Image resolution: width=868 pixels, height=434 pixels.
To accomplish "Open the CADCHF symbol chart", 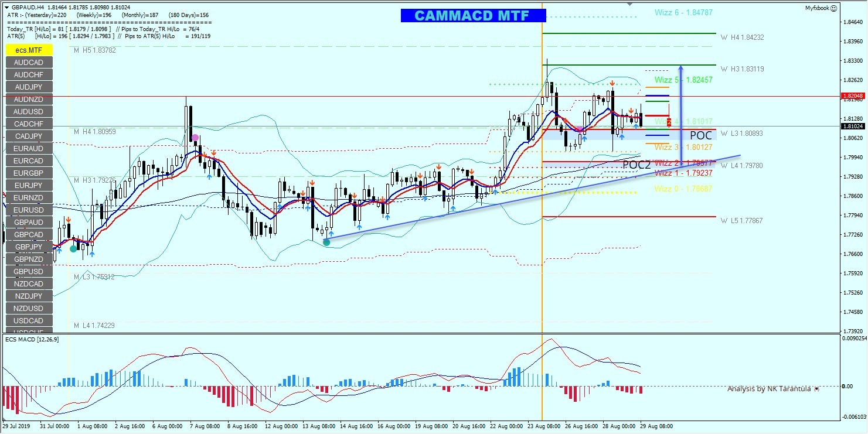I will click(29, 124).
